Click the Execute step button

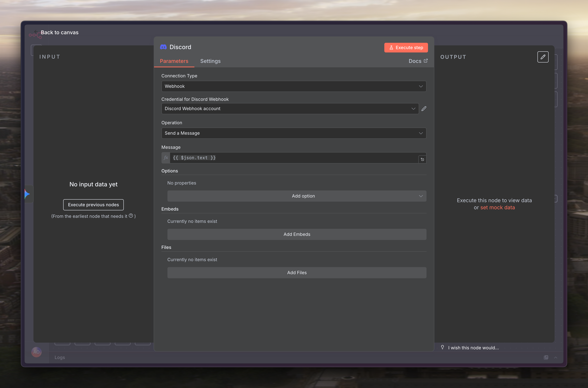tap(406, 47)
